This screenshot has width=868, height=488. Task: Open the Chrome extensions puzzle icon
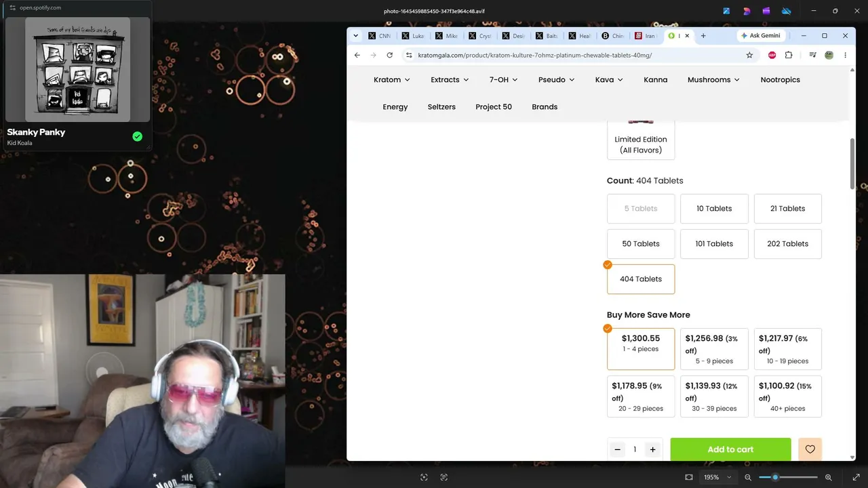pos(789,55)
